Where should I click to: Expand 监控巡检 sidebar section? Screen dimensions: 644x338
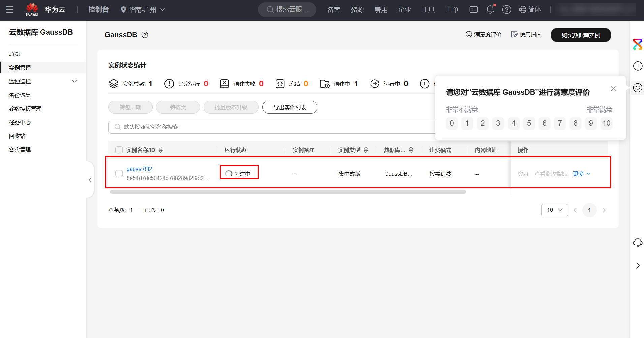pos(75,81)
